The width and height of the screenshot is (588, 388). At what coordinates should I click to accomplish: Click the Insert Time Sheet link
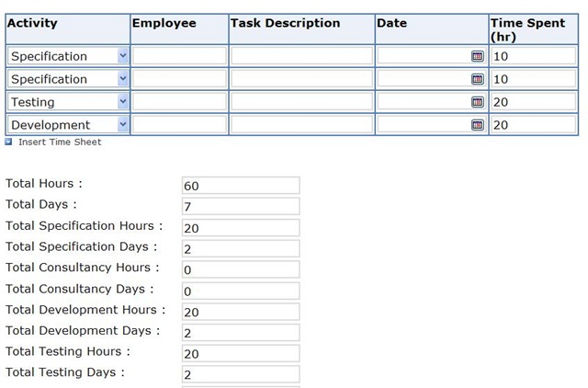(60, 142)
